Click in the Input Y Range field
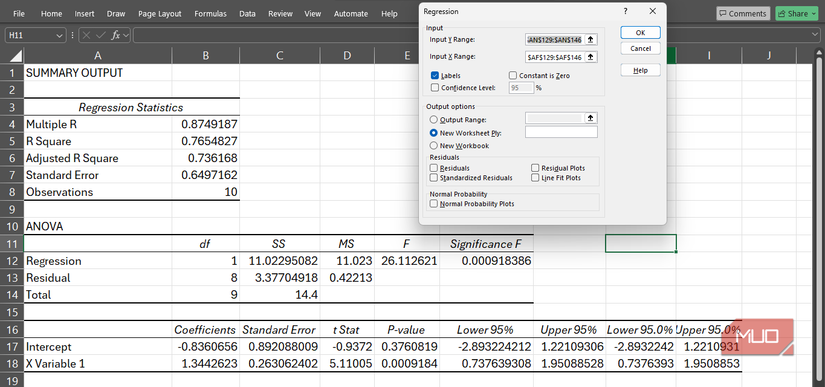This screenshot has width=825, height=387. 555,39
